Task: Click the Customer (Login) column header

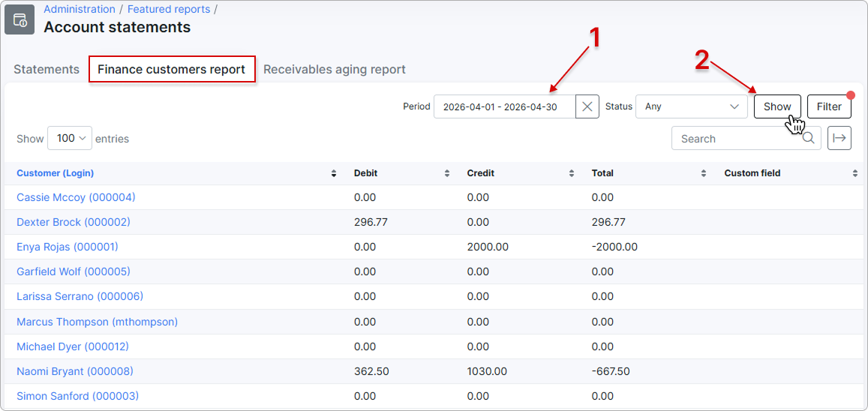Action: click(x=56, y=173)
